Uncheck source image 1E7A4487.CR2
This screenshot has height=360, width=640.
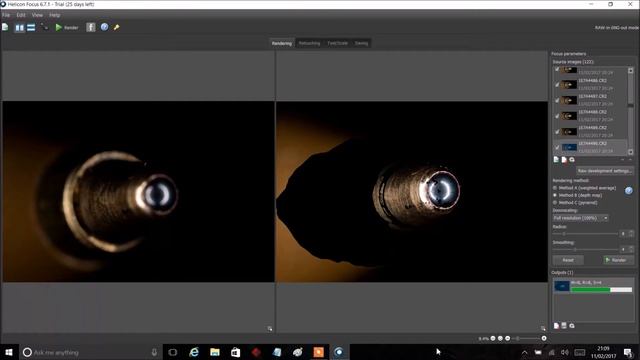click(557, 100)
